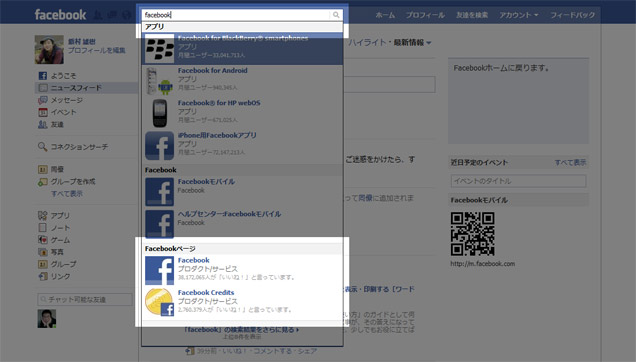Click the イベントのタイトル input field

518,181
